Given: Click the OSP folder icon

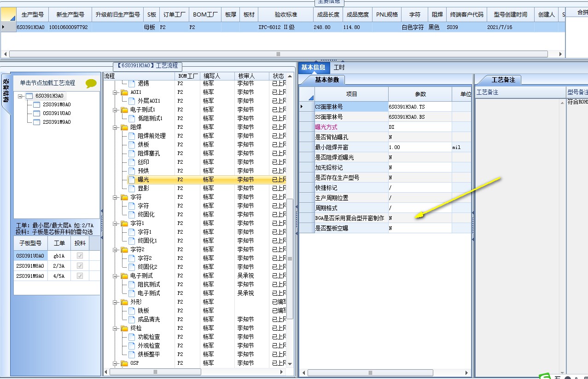Looking at the screenshot, I should [x=124, y=363].
